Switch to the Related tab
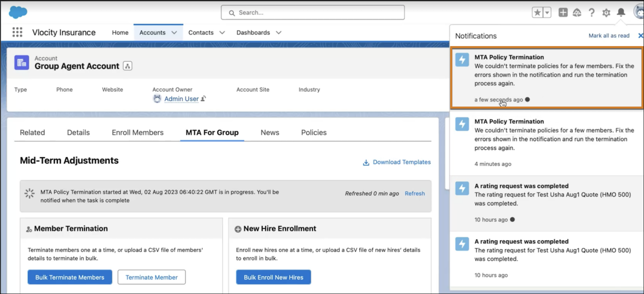Viewport: 644px width, 294px height. [x=33, y=132]
